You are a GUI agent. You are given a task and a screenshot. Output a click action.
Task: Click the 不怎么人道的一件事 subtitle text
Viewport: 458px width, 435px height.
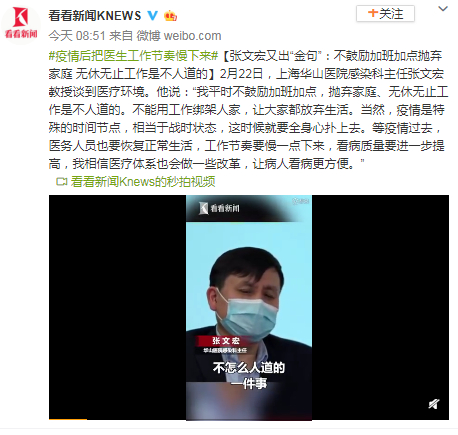tap(249, 376)
